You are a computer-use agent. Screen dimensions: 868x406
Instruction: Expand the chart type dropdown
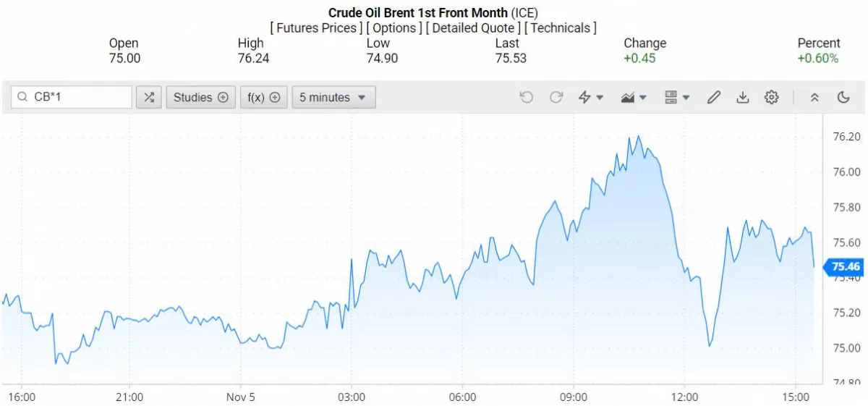[634, 98]
